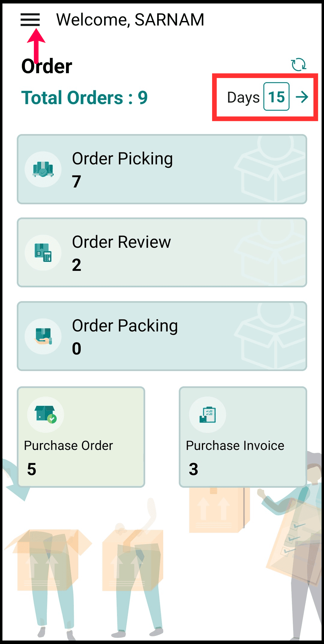This screenshot has width=324, height=644.
Task: Tap the Purchase Invoice count 3
Action: tap(193, 469)
